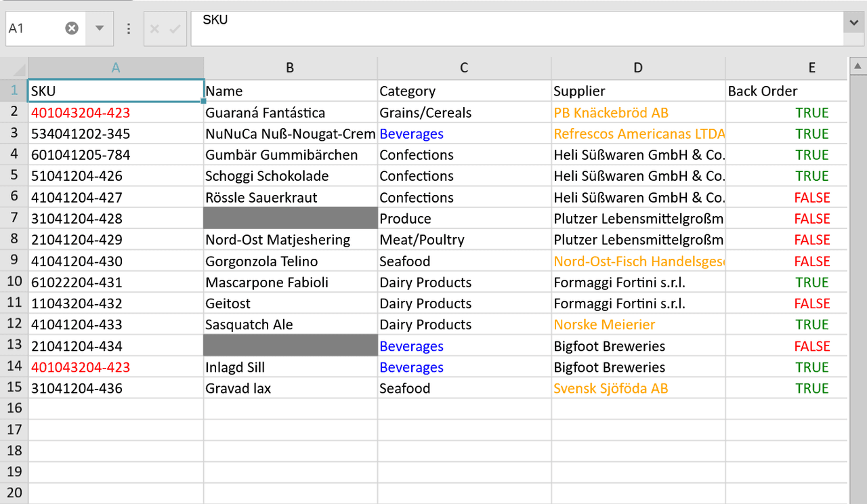The width and height of the screenshot is (867, 504).
Task: Select the PB Knäckebröd AB cell
Action: coord(638,112)
